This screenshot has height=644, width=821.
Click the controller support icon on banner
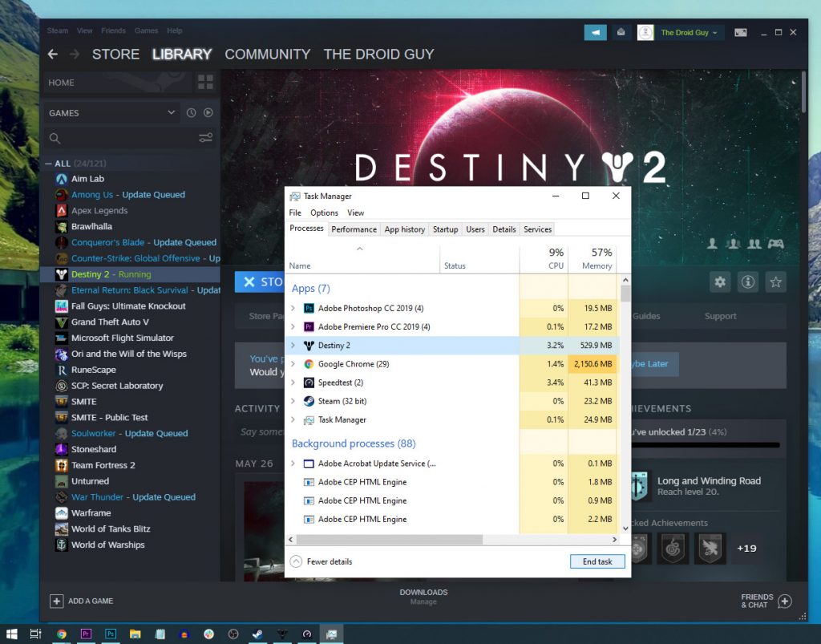coord(775,244)
